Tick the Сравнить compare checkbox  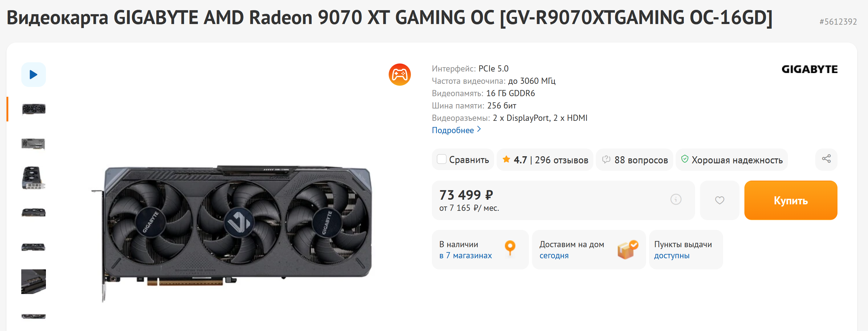pos(441,159)
